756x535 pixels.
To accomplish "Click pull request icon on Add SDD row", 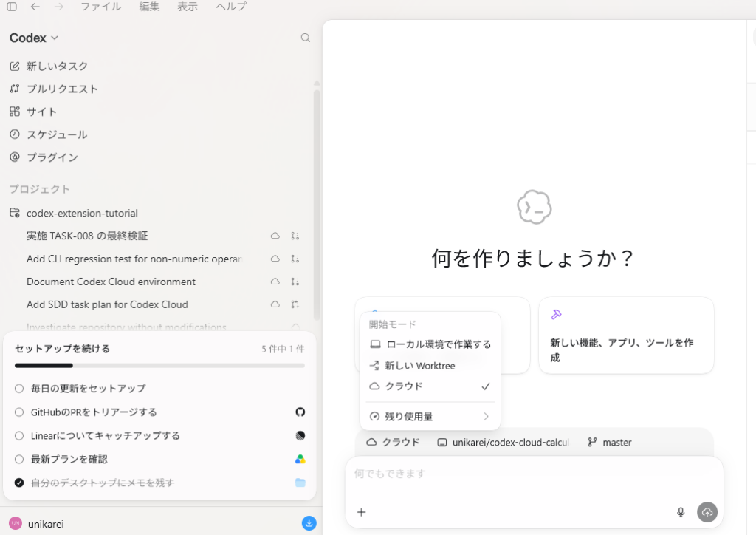I will coord(295,304).
